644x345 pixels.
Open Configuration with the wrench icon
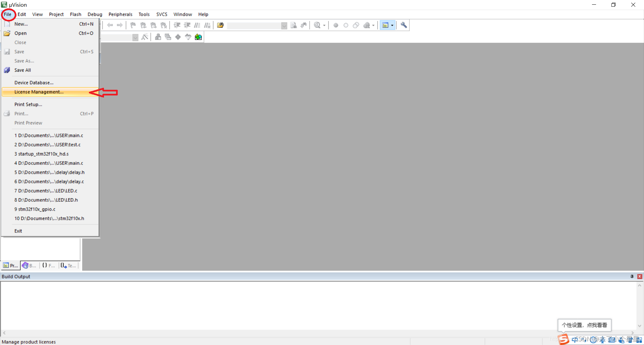tap(404, 25)
